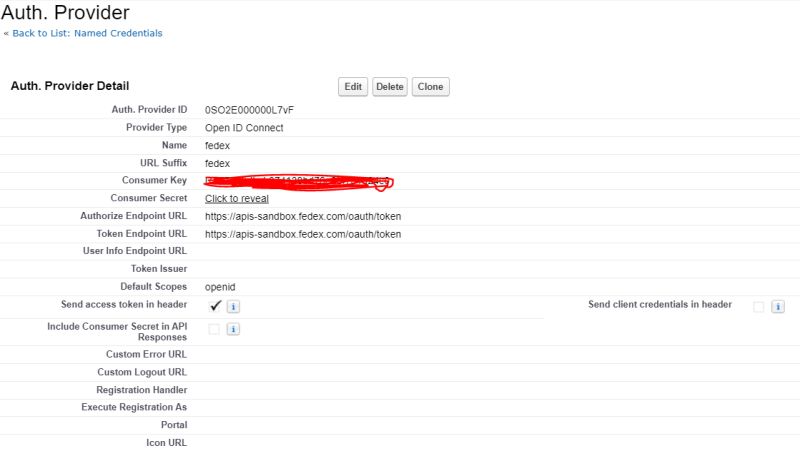800x456 pixels.
Task: Click the Portal label
Action: coord(174,425)
